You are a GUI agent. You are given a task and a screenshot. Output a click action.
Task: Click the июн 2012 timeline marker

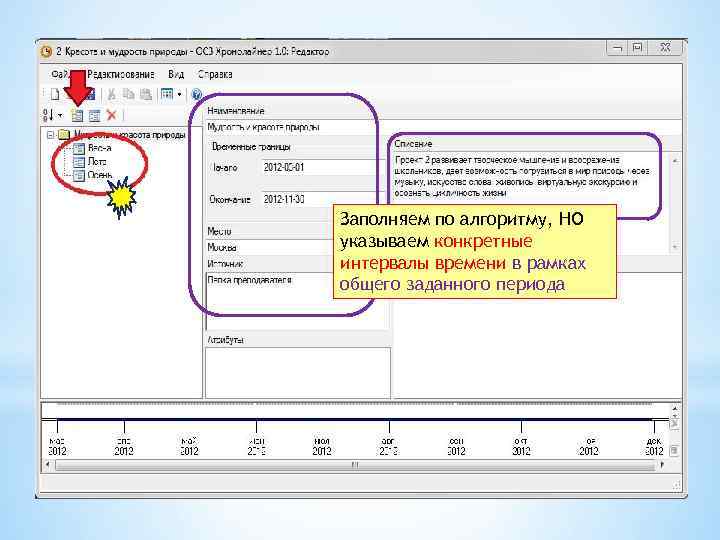(256, 446)
